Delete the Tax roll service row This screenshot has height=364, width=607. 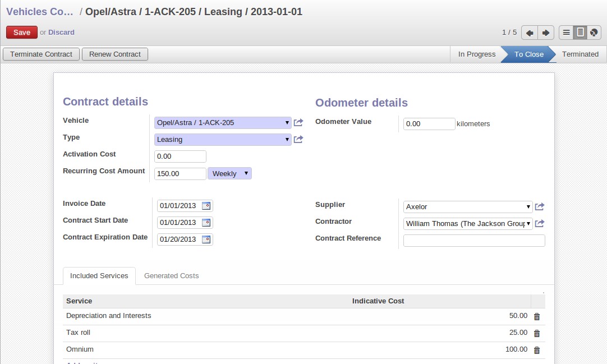point(536,334)
